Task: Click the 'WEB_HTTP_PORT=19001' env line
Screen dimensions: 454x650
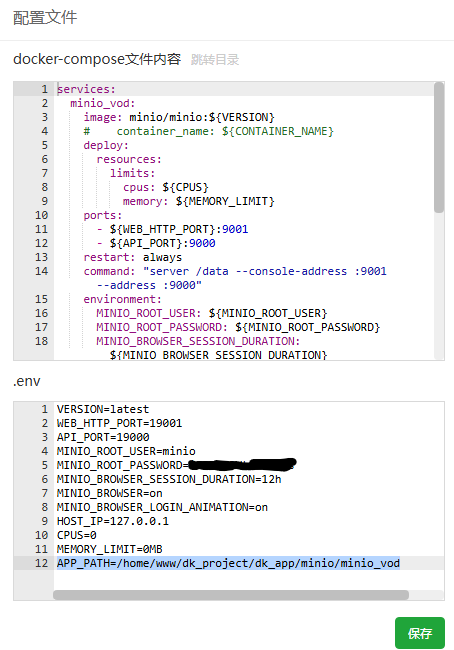Action: [x=119, y=423]
